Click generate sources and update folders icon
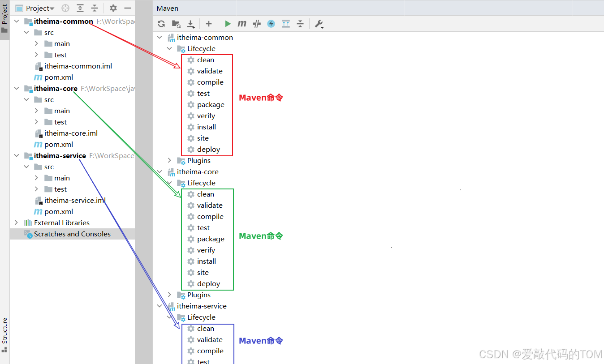The height and width of the screenshot is (364, 604). [176, 24]
